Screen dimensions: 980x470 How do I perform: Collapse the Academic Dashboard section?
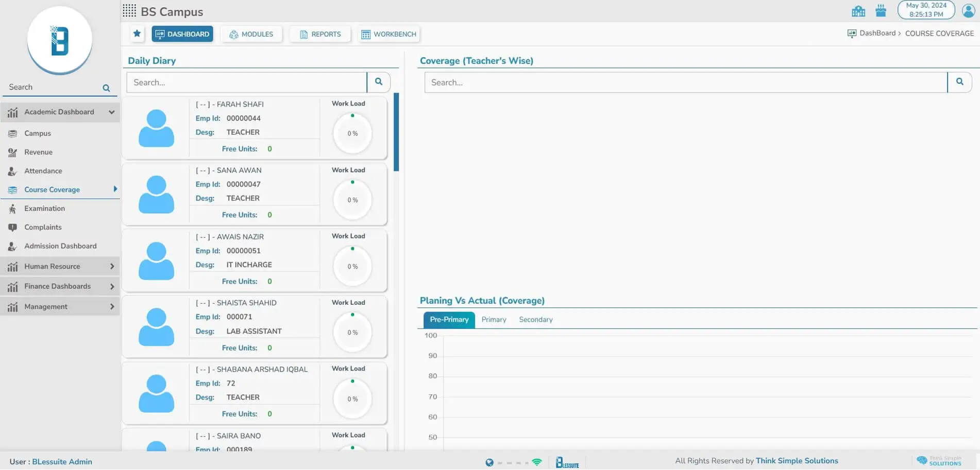[111, 112]
